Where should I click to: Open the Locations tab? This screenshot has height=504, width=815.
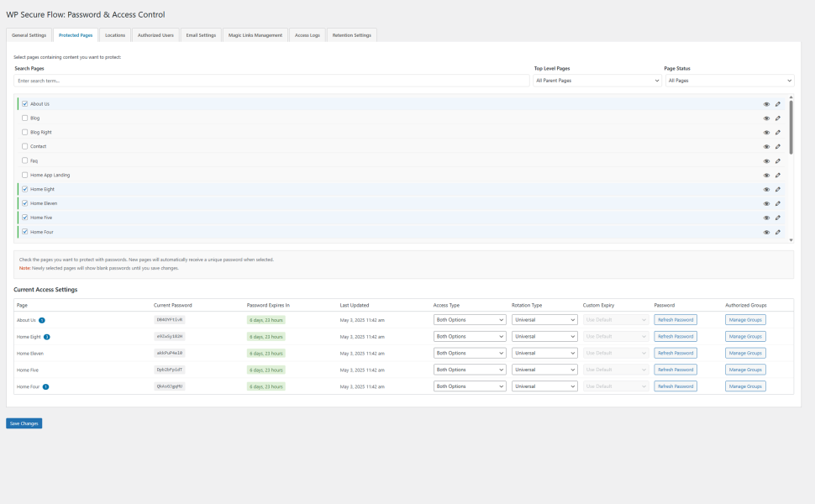(115, 35)
